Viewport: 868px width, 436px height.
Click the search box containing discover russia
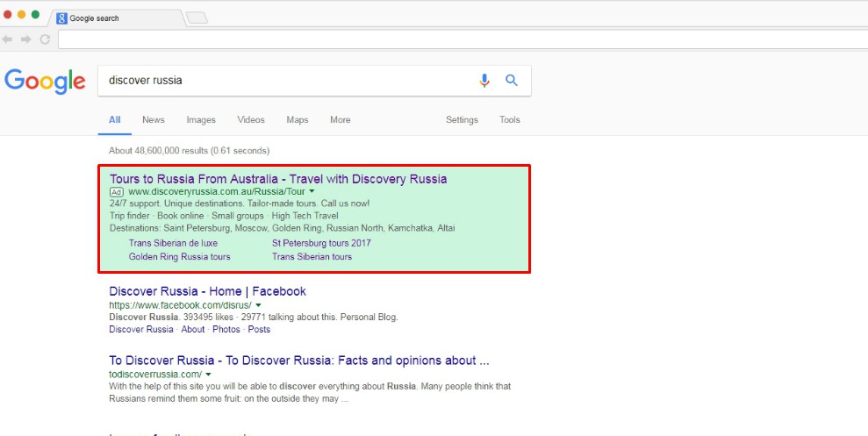coord(288,81)
